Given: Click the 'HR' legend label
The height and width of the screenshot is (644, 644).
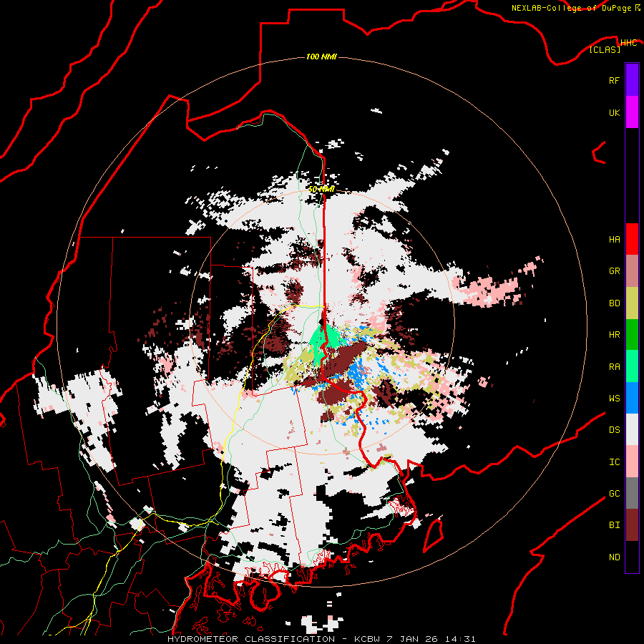Looking at the screenshot, I should [x=614, y=335].
